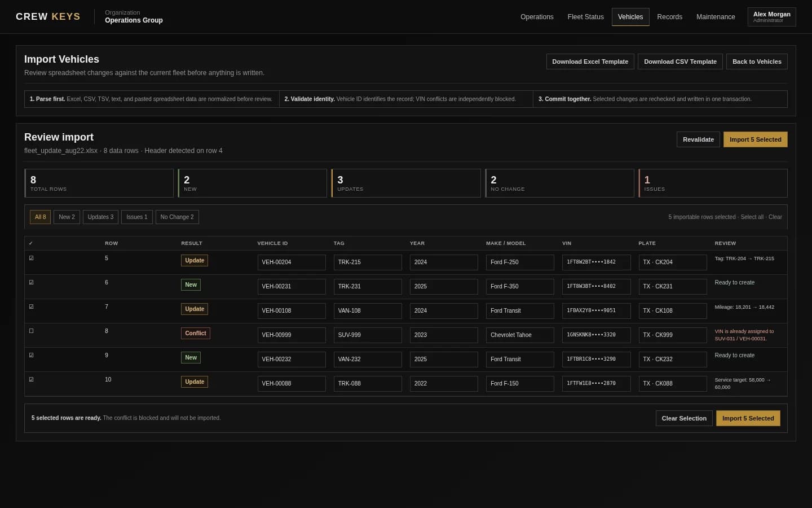Toggle checkbox for row 6 VEH-00231
The image size is (812, 508).
pyautogui.click(x=31, y=283)
